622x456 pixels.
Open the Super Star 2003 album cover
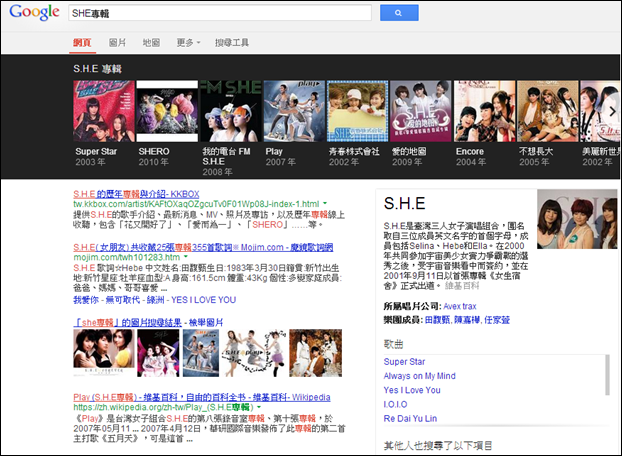[x=104, y=111]
